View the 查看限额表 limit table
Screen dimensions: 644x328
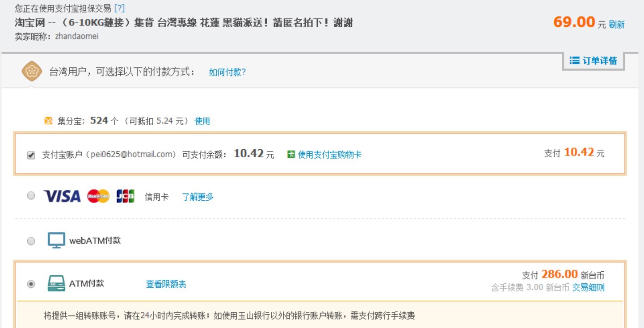pos(166,284)
